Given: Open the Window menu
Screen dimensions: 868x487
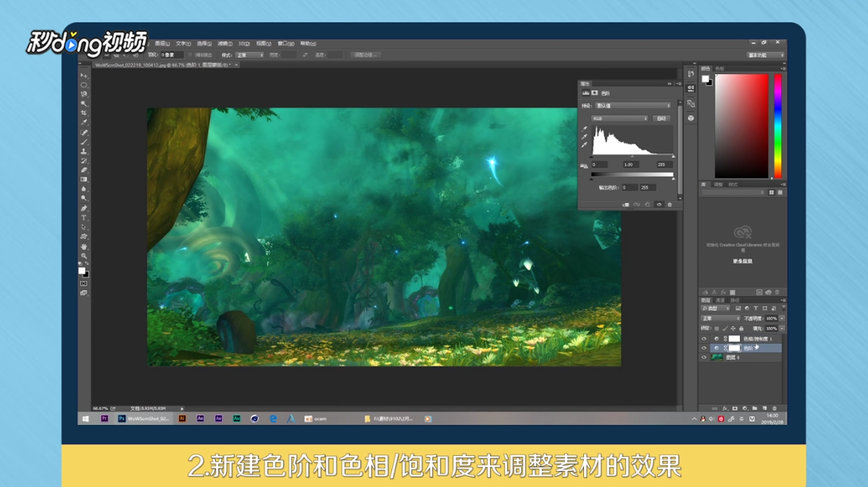Looking at the screenshot, I should tap(286, 43).
